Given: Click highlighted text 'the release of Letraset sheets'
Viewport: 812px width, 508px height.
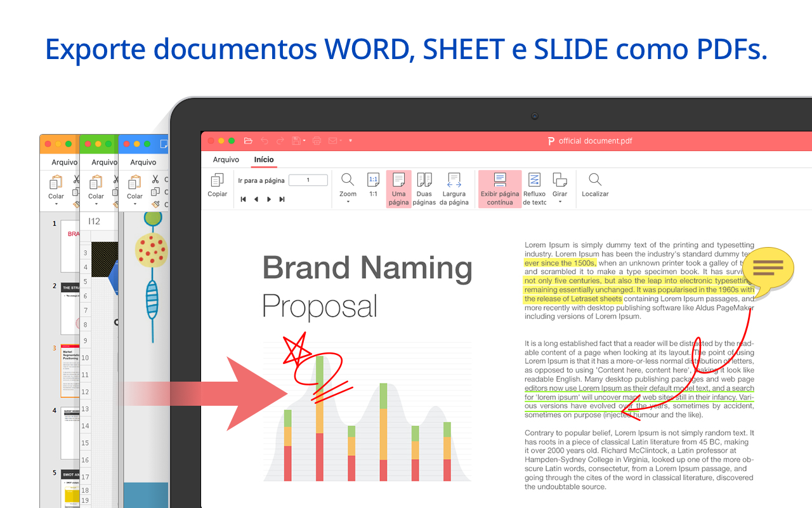Looking at the screenshot, I should (573, 298).
